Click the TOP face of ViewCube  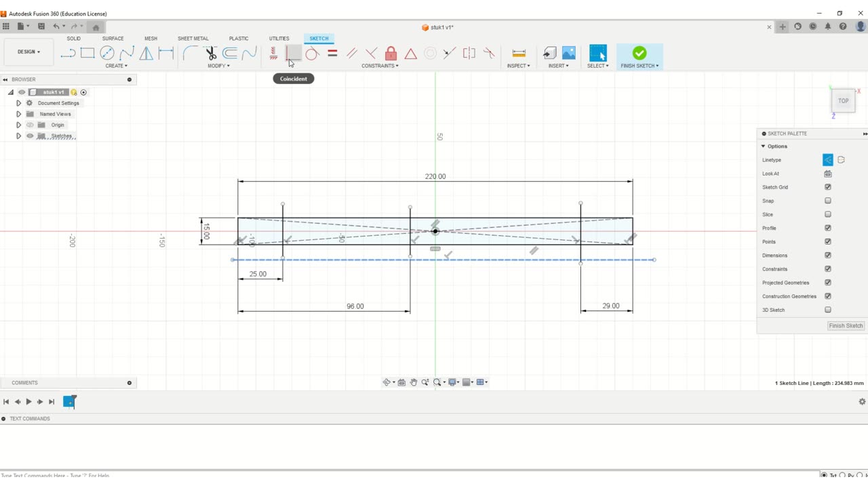(843, 101)
